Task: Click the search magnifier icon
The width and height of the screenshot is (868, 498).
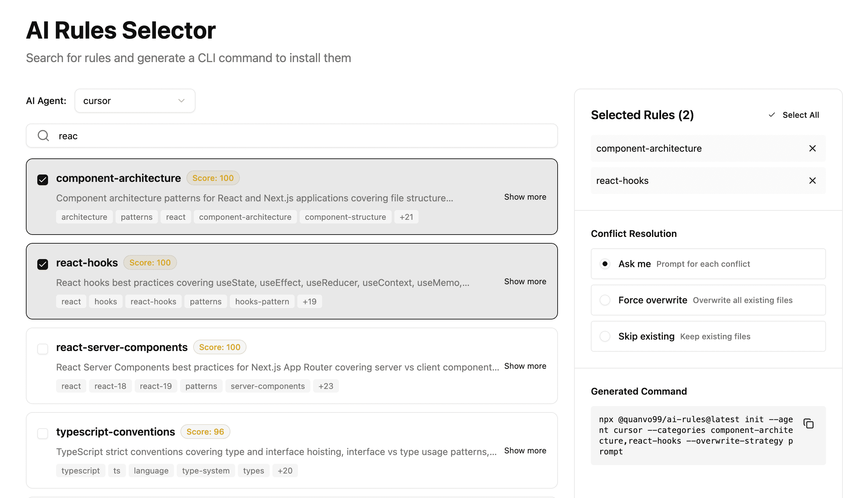Action: point(43,136)
